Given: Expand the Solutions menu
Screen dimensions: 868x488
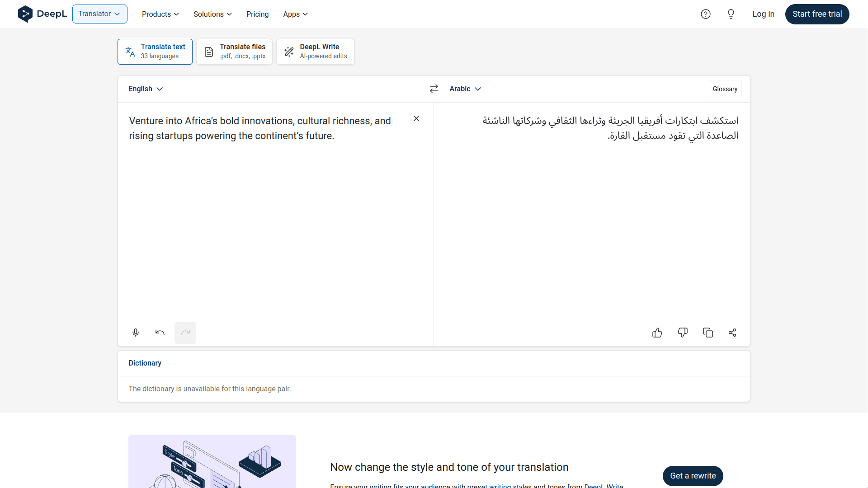Looking at the screenshot, I should [212, 14].
